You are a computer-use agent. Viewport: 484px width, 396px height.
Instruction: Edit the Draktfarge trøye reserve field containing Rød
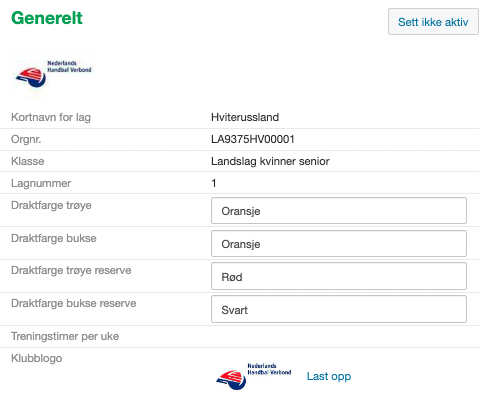pyautogui.click(x=339, y=276)
